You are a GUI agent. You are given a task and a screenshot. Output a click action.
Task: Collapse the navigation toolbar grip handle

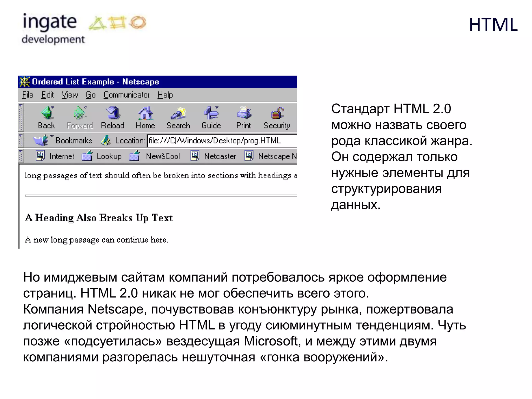point(21,117)
